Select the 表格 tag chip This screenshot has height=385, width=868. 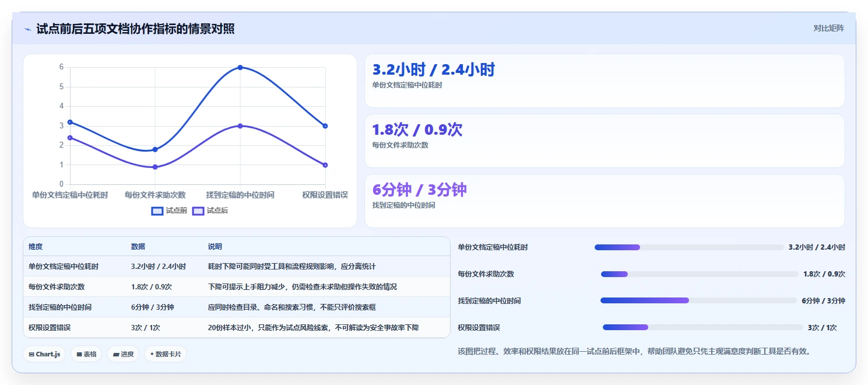pos(86,354)
